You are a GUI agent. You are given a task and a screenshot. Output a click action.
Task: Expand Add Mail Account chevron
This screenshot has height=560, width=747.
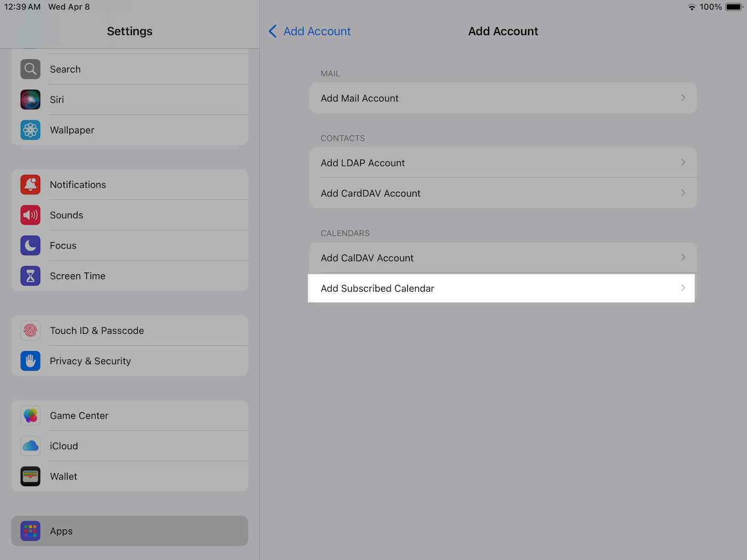point(683,98)
